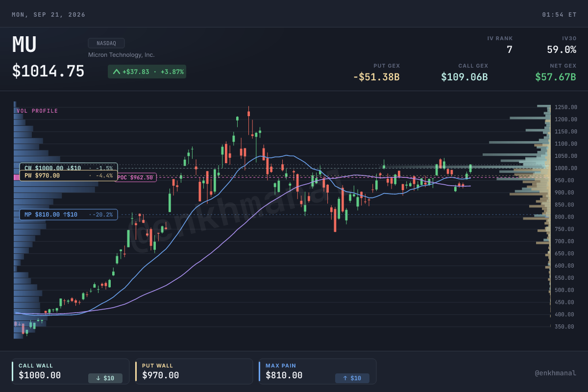Click the CW $1000.00 chart label
This screenshot has height=392, width=588.
click(x=69, y=168)
